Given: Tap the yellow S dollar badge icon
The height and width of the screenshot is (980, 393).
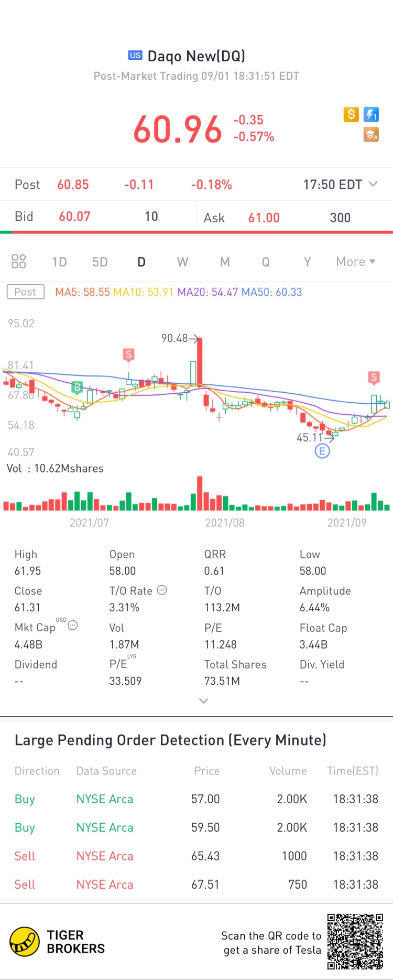Looking at the screenshot, I should (351, 114).
